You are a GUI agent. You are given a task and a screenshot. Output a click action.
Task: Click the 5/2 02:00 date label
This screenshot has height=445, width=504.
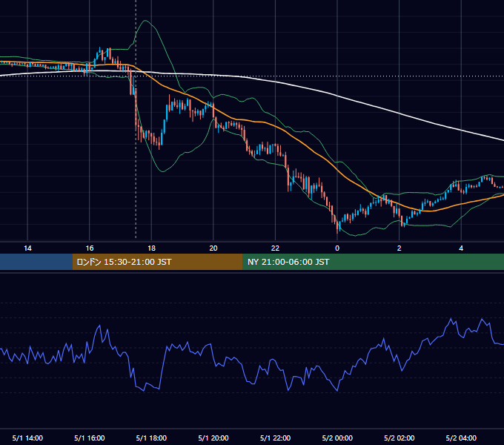399,438
